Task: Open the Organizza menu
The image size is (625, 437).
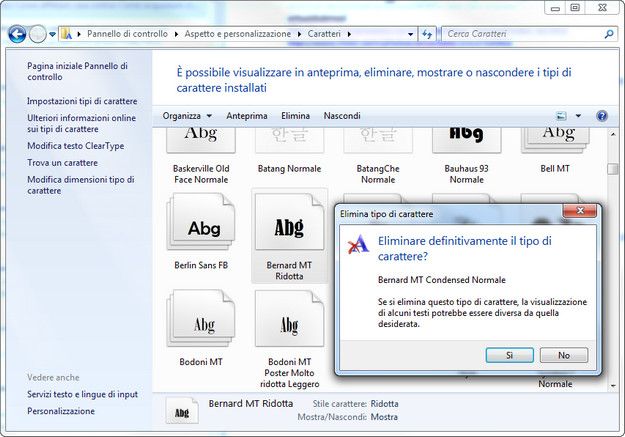Action: point(187,116)
